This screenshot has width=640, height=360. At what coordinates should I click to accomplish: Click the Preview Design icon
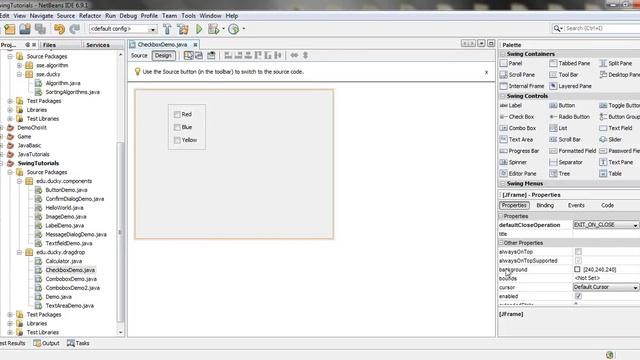pos(211,56)
